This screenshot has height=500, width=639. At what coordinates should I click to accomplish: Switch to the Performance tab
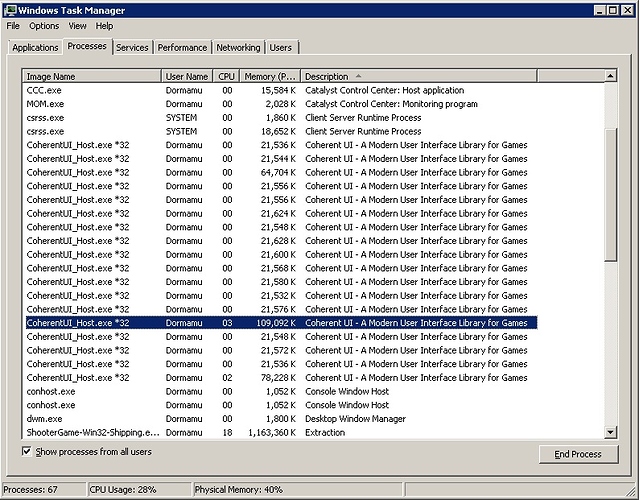point(183,47)
